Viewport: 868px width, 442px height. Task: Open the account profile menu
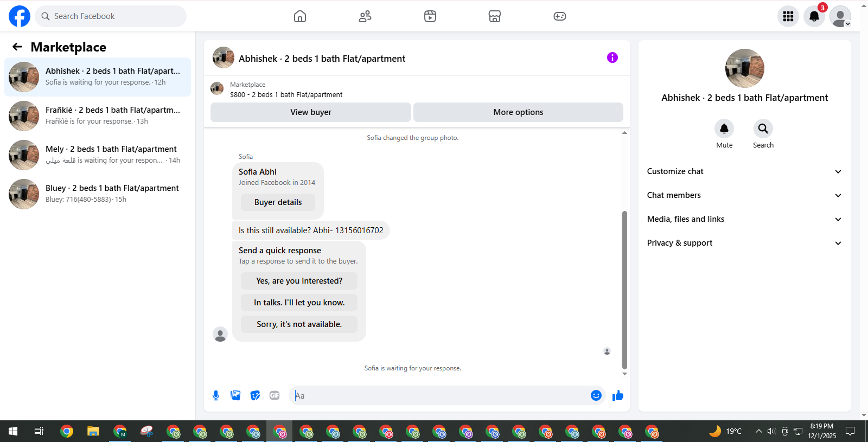pos(840,16)
